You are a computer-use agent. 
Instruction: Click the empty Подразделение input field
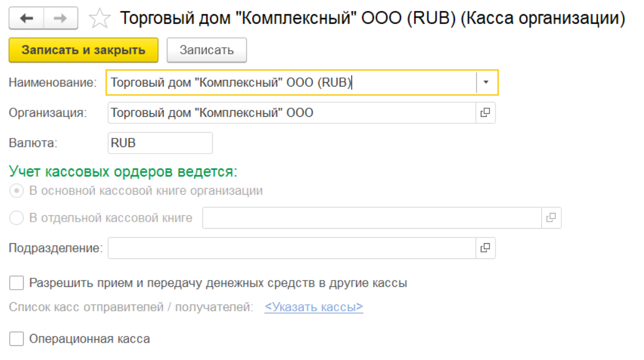291,248
